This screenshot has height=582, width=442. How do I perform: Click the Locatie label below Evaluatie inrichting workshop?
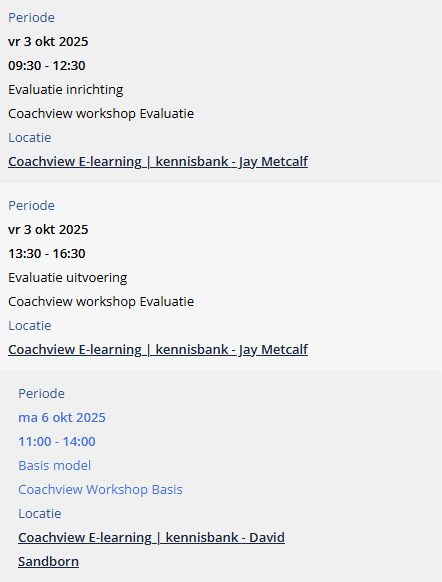click(x=30, y=138)
